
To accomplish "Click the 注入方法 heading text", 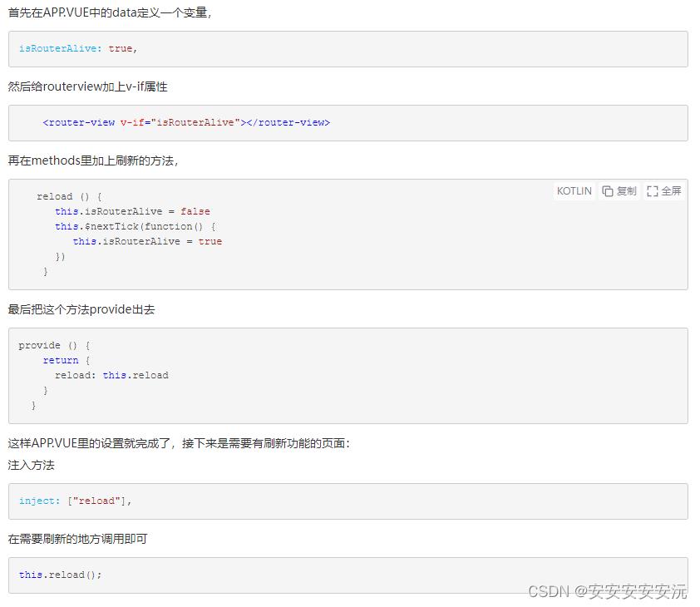I will (32, 465).
